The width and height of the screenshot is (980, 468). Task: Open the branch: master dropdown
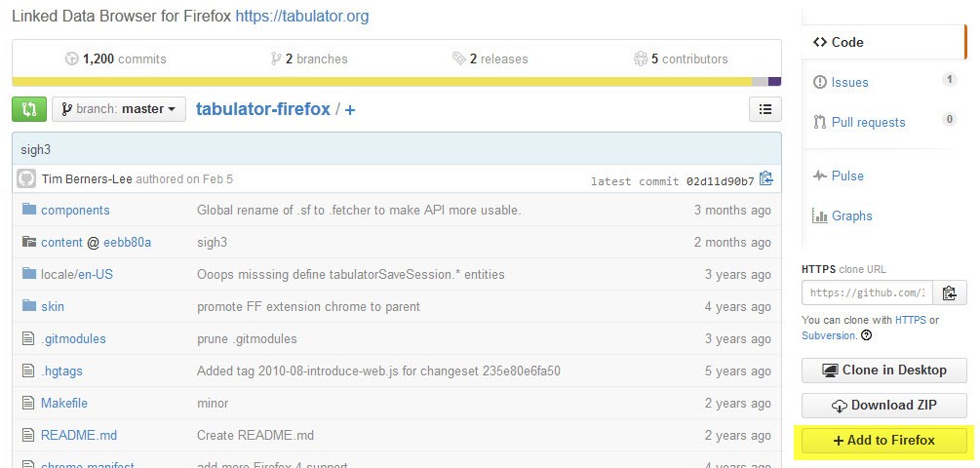[x=119, y=109]
